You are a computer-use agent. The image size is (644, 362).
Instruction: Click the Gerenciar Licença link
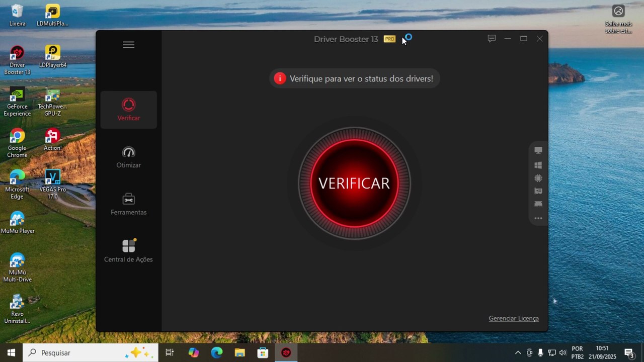pos(514,318)
